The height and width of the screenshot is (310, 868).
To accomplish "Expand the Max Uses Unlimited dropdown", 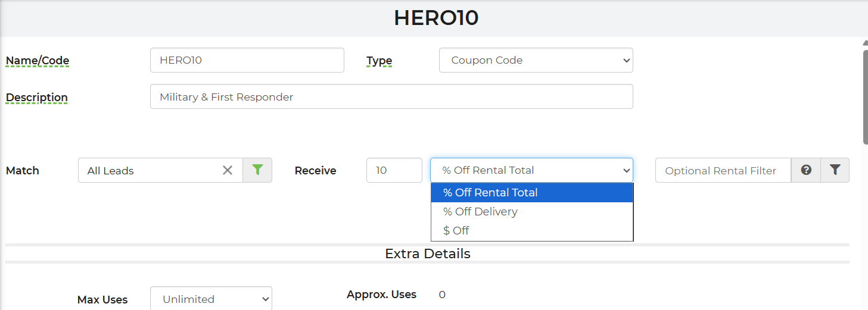I will (211, 299).
